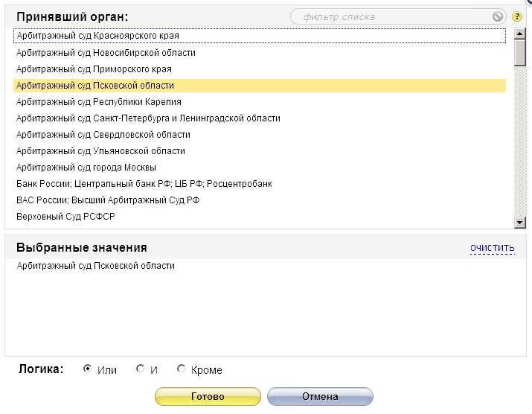532x414 pixels.
Task: Select the Или logic radio button
Action: click(x=88, y=369)
